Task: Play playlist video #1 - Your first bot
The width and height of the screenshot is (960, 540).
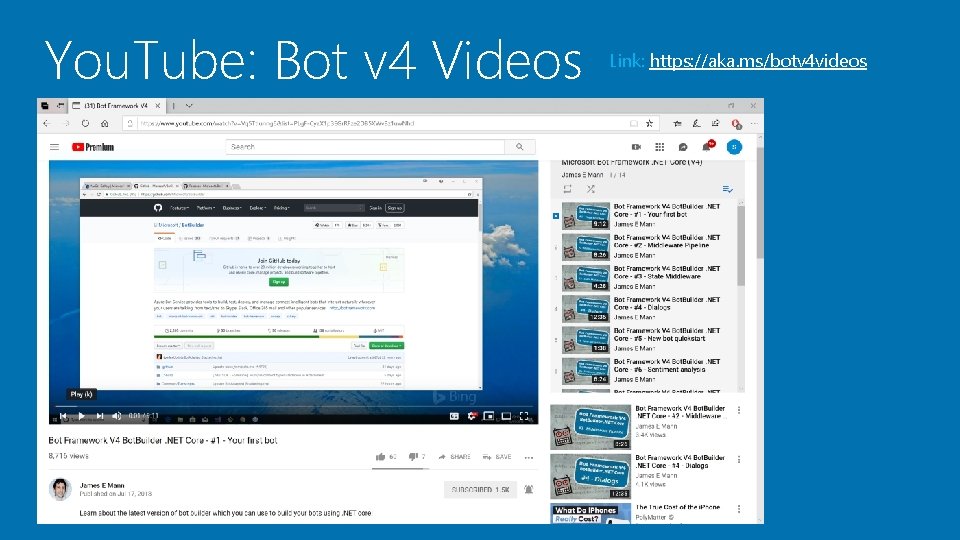Action: [643, 216]
